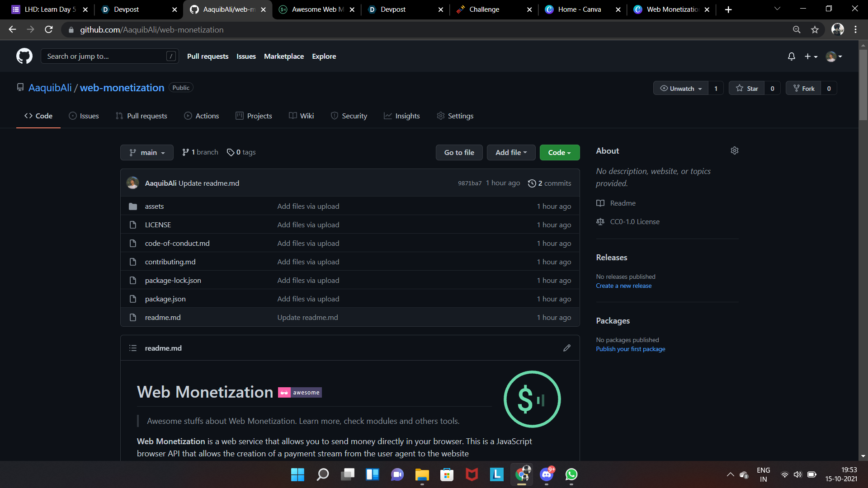Open WhatsApp from the taskbar

point(571,474)
